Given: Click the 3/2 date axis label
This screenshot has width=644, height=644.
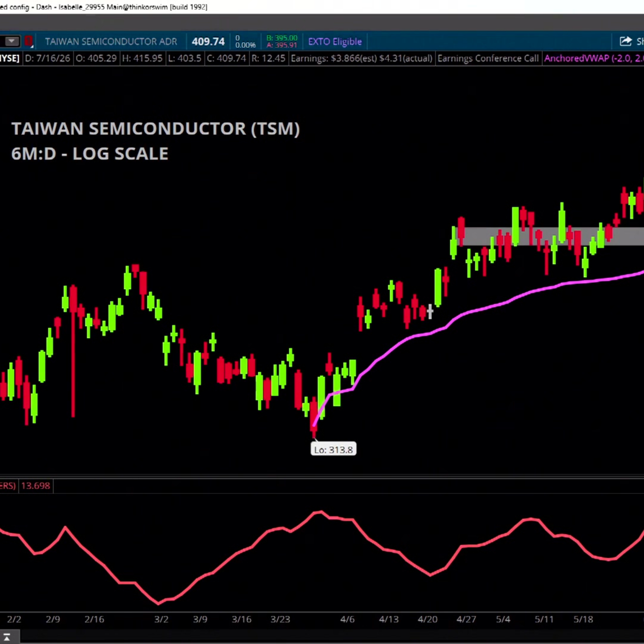Looking at the screenshot, I should coord(161,619).
